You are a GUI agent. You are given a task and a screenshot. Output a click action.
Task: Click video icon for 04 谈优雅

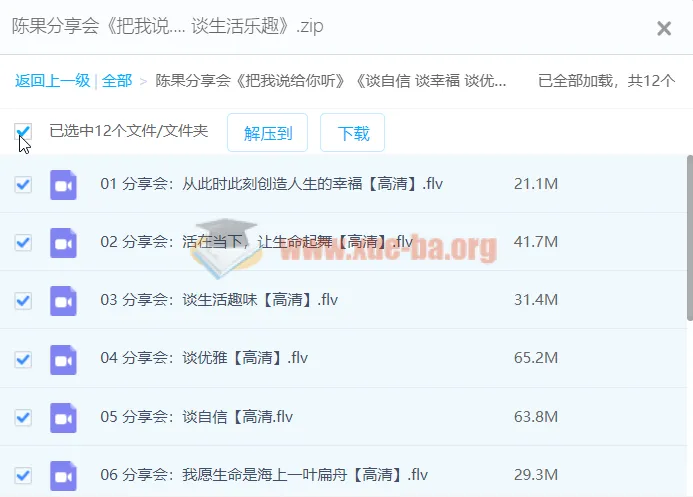64,359
